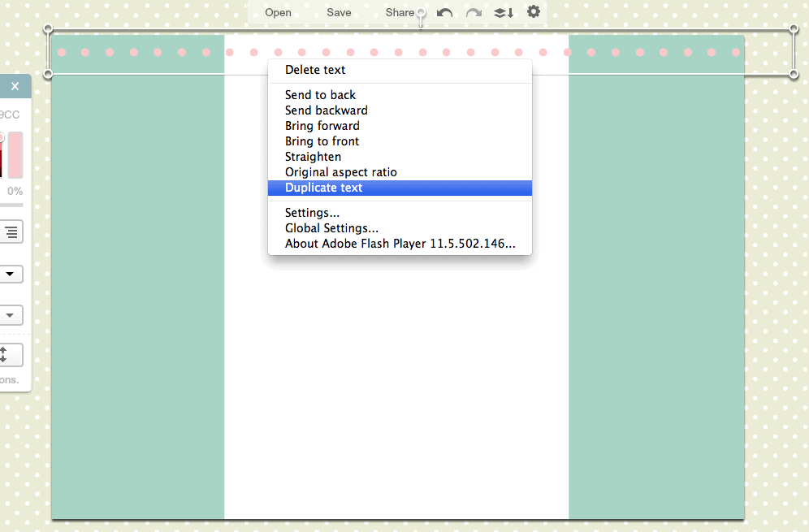This screenshot has width=809, height=532.
Task: Click the top-left resize handle of text box
Action: coord(48,29)
